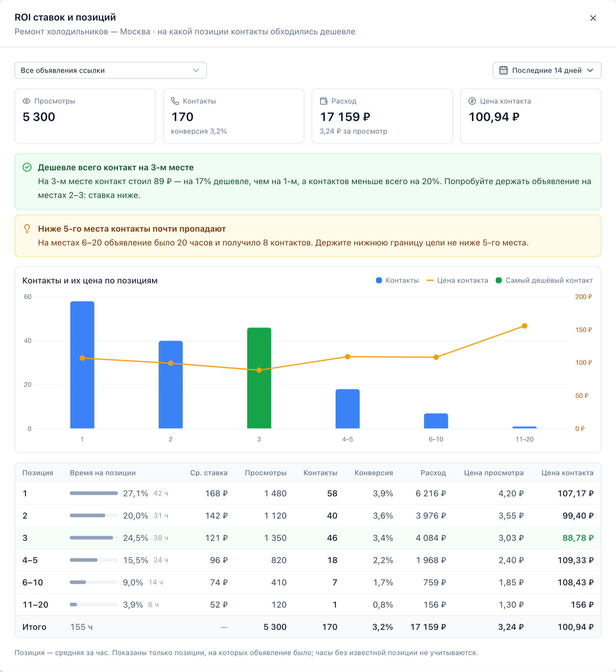Sort by the 'Конверсия' column header
The height and width of the screenshot is (672, 616).
(x=374, y=473)
